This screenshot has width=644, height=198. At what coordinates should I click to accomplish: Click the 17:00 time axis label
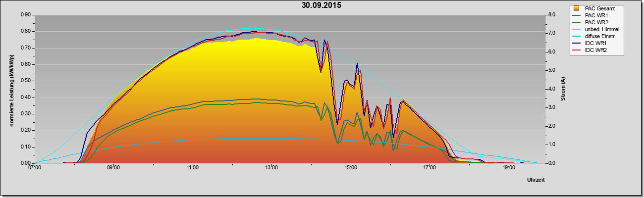tap(429, 168)
